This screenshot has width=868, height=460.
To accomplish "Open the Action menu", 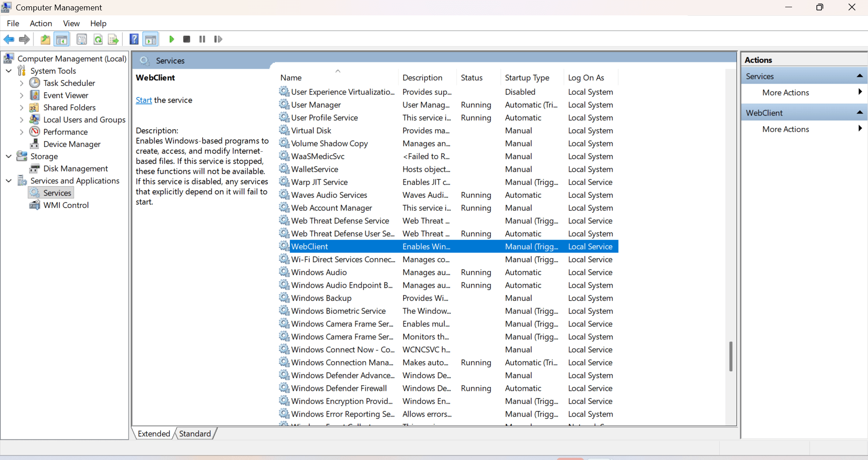I will [x=40, y=23].
